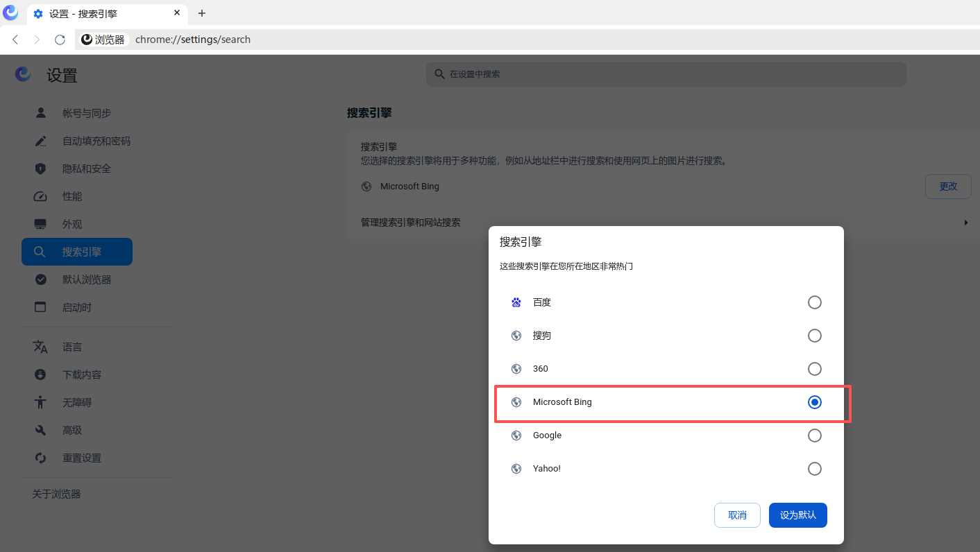The image size is (980, 552).
Task: Open 语言 translate icon in sidebar
Action: (x=40, y=347)
